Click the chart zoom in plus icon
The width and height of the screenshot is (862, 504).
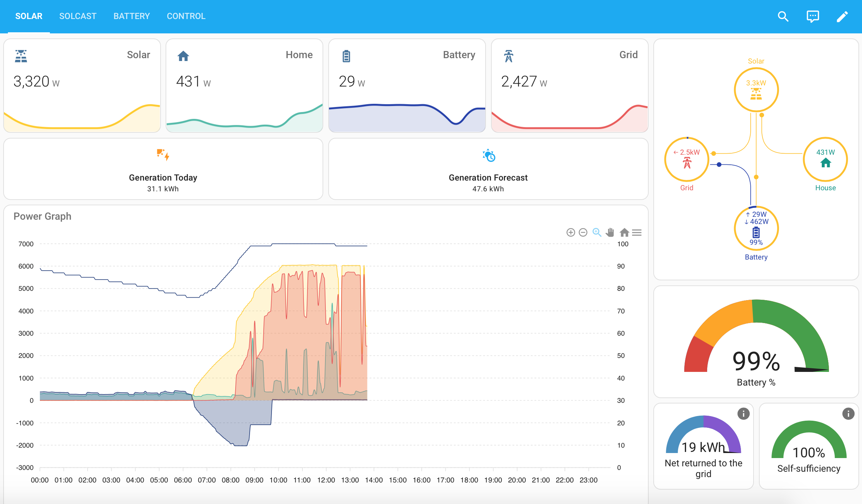click(x=571, y=233)
